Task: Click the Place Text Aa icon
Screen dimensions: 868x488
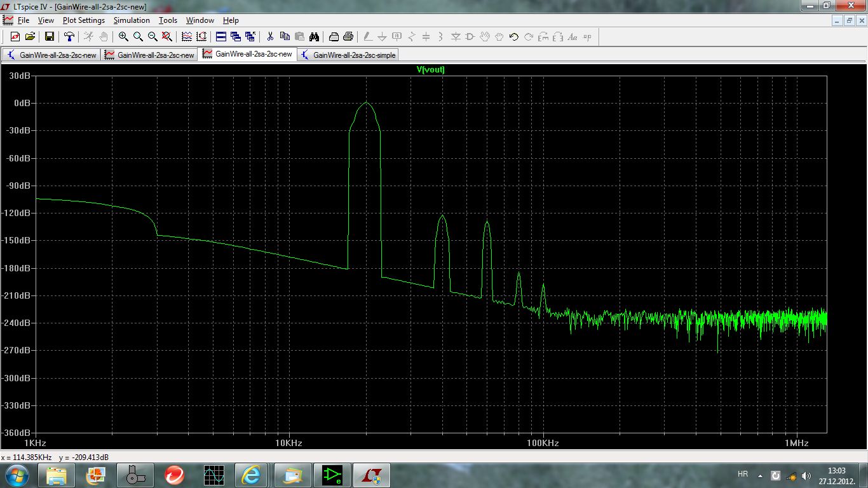Action: point(573,37)
